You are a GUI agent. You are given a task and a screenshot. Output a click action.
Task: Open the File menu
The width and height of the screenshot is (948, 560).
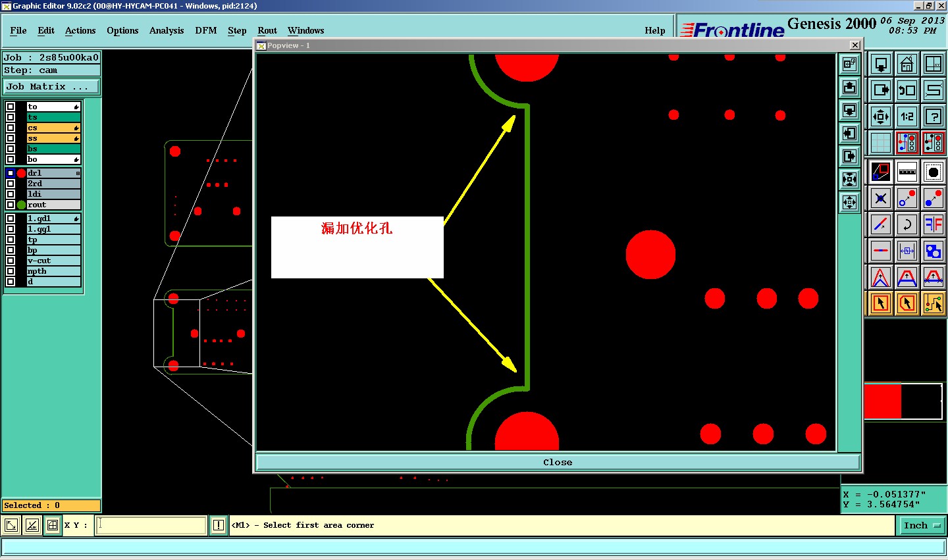point(18,30)
